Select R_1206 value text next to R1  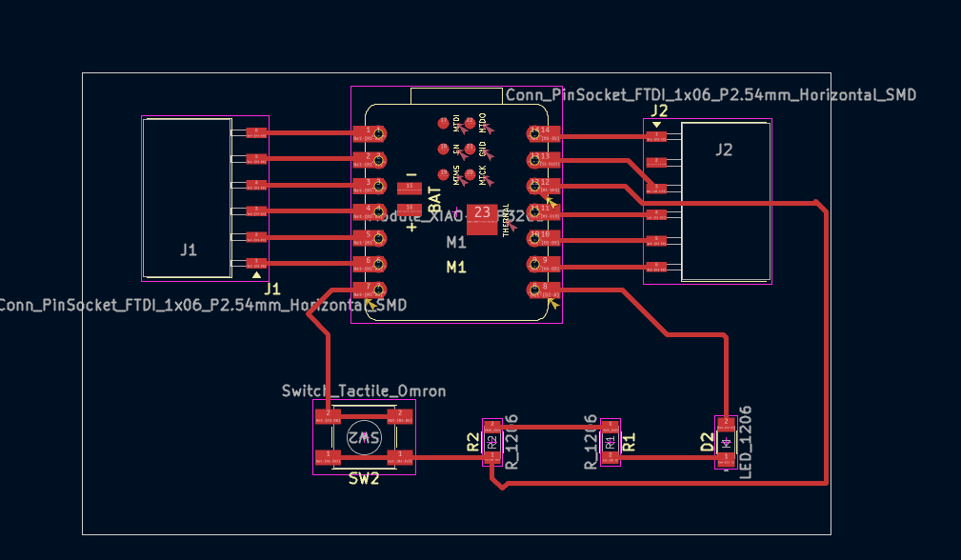click(591, 442)
